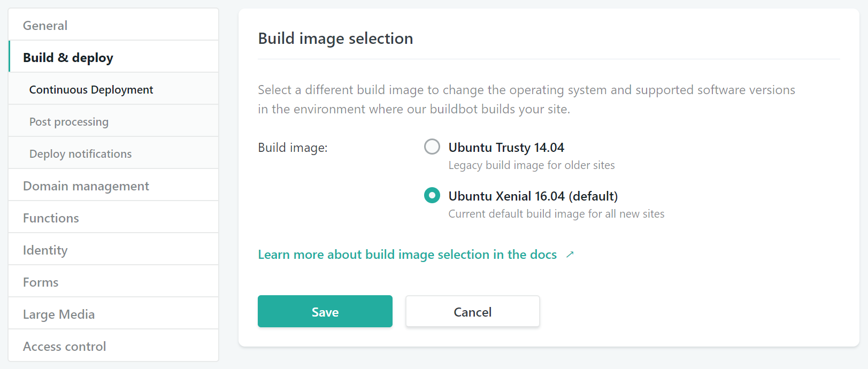Click 'Legacy build image for older sites' description
868x369 pixels.
point(531,165)
